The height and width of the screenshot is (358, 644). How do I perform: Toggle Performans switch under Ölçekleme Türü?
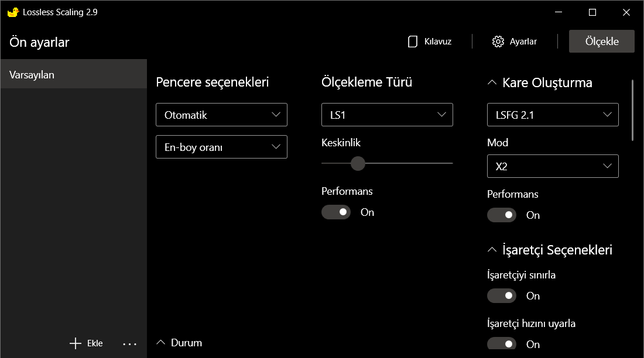336,212
